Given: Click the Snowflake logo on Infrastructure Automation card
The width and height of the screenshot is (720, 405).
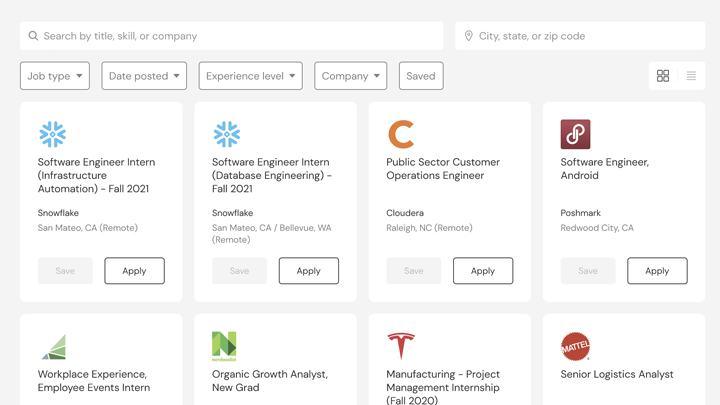Looking at the screenshot, I should coord(52,134).
